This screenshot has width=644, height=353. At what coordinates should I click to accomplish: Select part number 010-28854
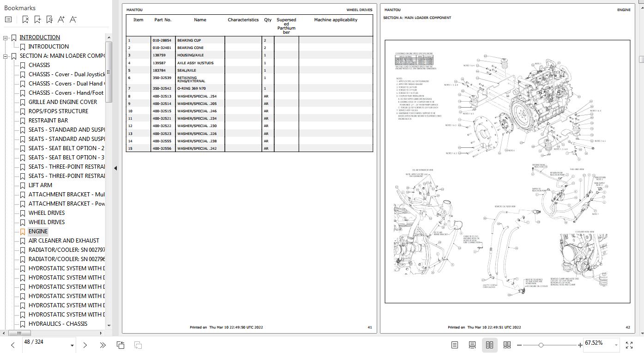[x=162, y=40]
